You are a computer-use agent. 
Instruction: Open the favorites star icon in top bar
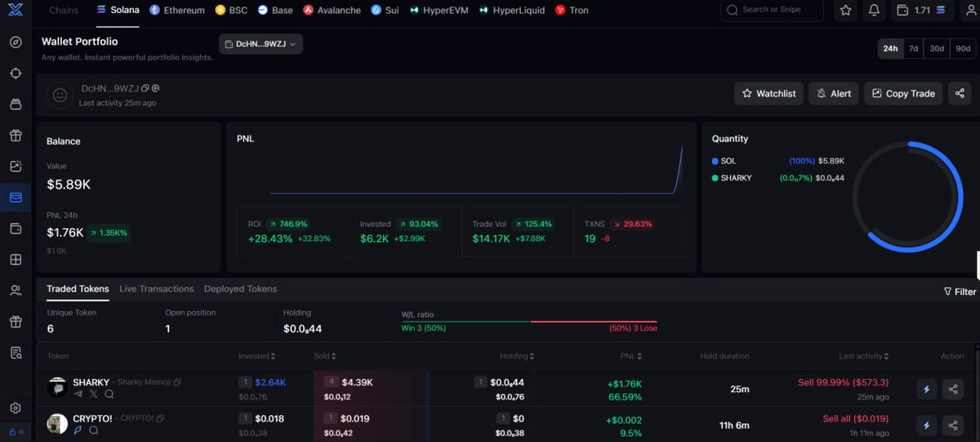click(x=846, y=11)
